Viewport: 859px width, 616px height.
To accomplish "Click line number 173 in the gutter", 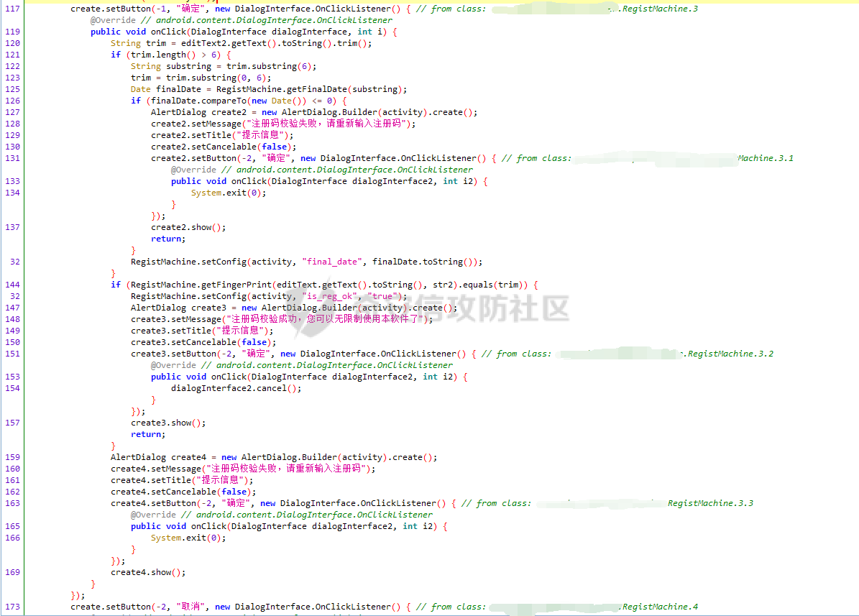I will coord(12,607).
